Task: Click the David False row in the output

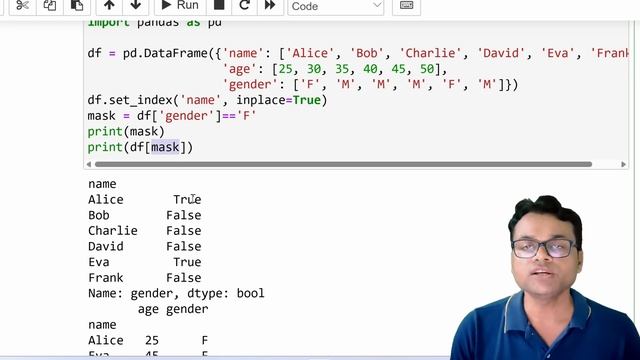Action: coord(145,247)
